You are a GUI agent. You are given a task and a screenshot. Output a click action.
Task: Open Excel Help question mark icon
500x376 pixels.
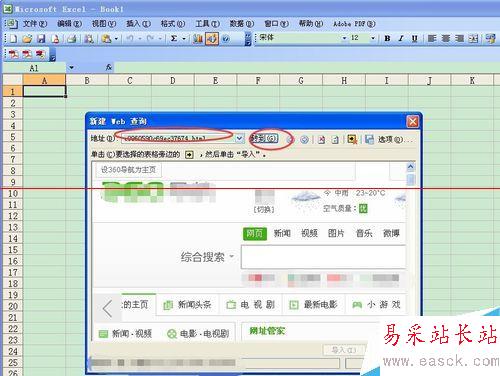pyautogui.click(x=226, y=39)
